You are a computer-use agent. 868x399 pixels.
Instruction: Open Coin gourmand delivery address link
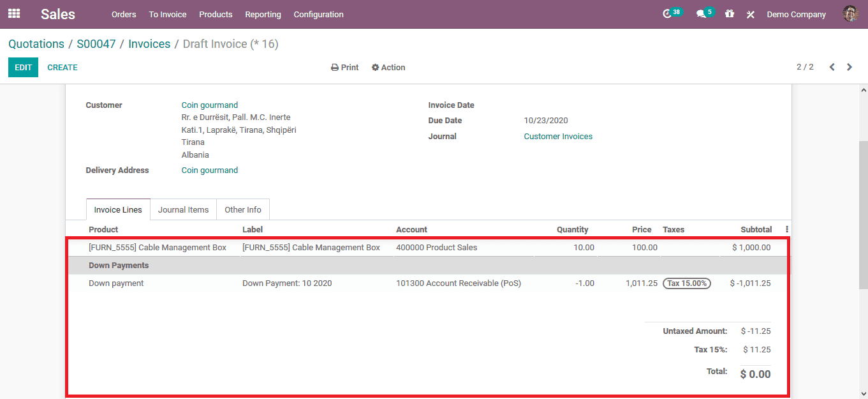click(x=210, y=170)
